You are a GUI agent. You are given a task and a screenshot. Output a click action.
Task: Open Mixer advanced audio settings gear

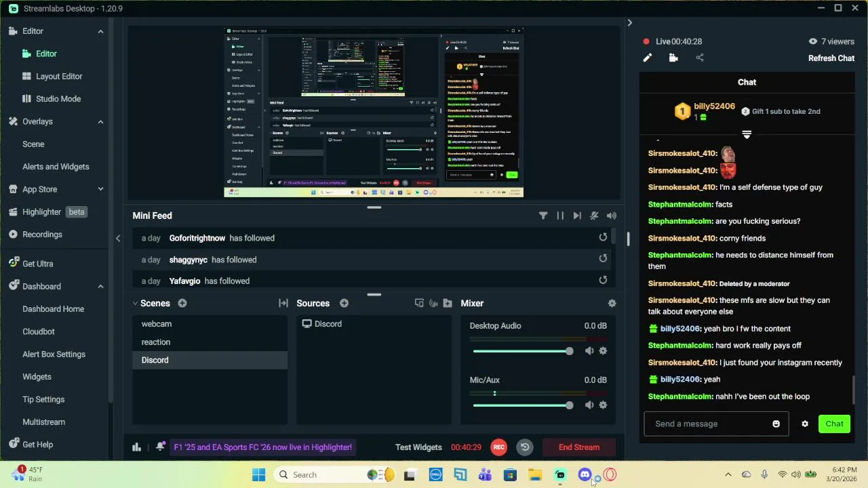[612, 304]
